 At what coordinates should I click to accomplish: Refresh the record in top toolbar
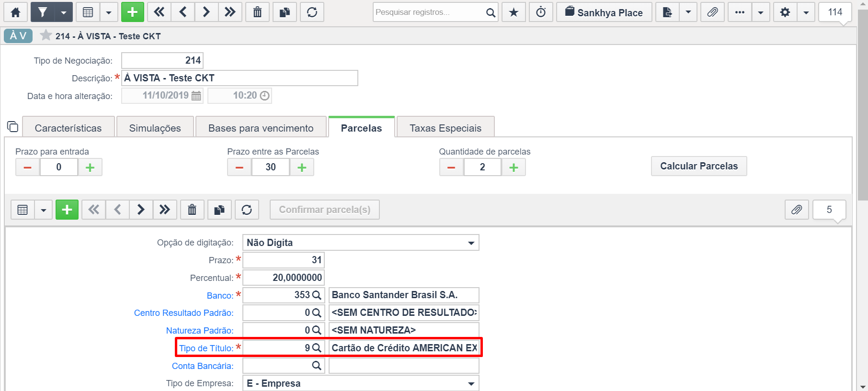pyautogui.click(x=312, y=12)
